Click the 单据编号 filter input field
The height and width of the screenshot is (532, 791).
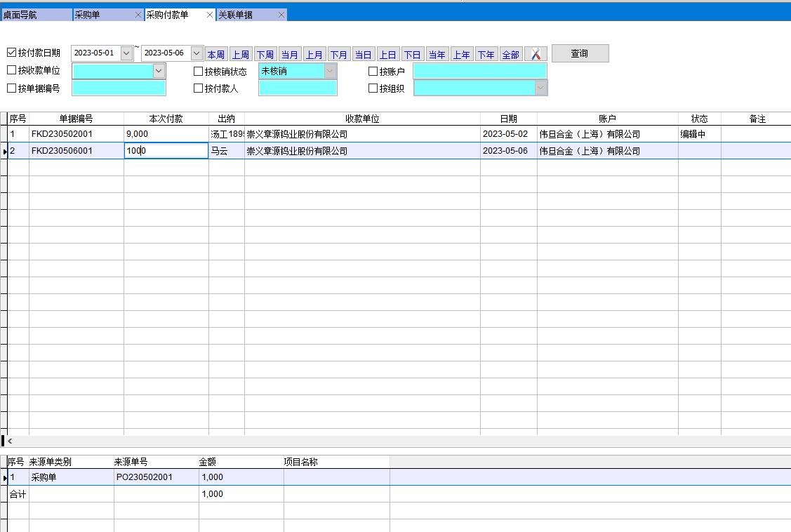[x=119, y=88]
